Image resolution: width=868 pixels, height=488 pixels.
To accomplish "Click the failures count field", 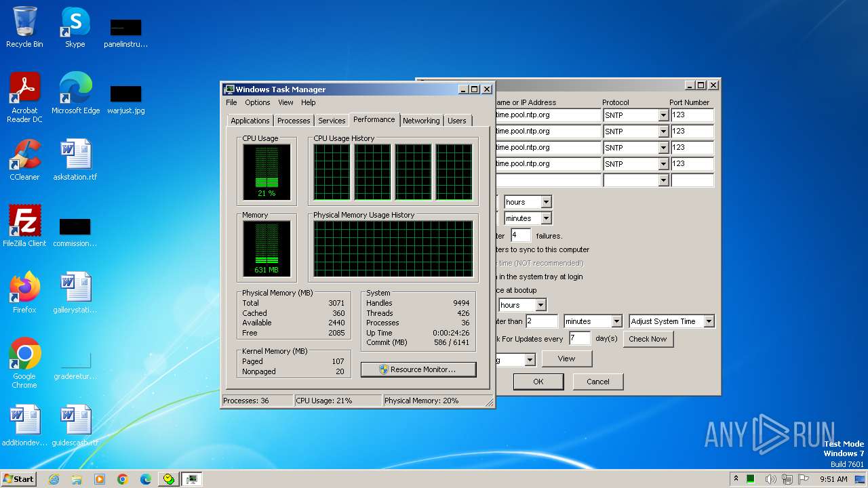I will point(521,236).
